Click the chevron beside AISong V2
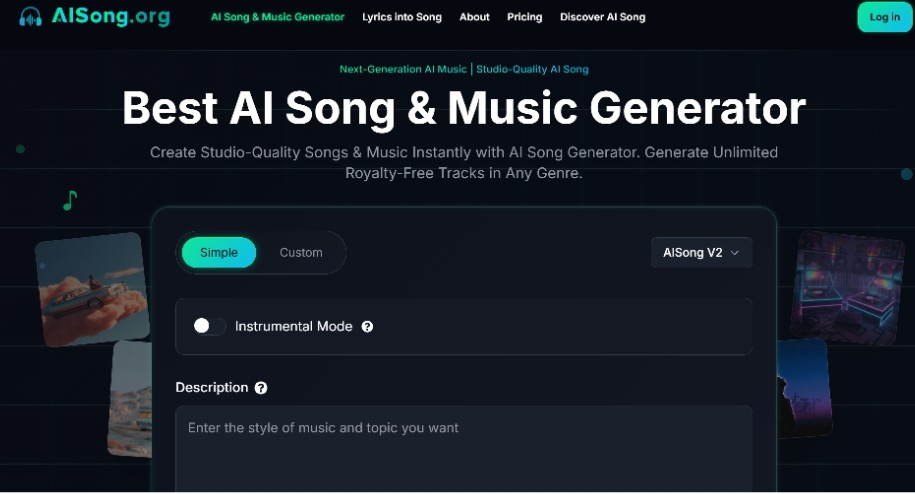This screenshot has height=494, width=915. pyautogui.click(x=735, y=253)
